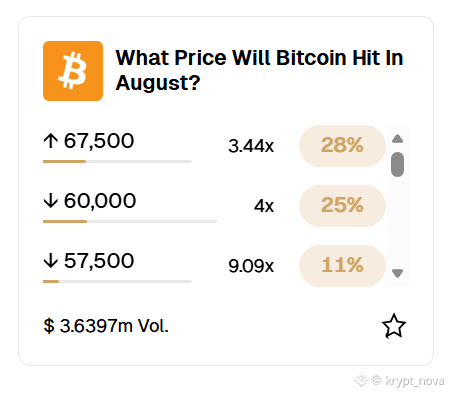
Task: Click the down arrow beside 57,500
Action: [x=51, y=261]
